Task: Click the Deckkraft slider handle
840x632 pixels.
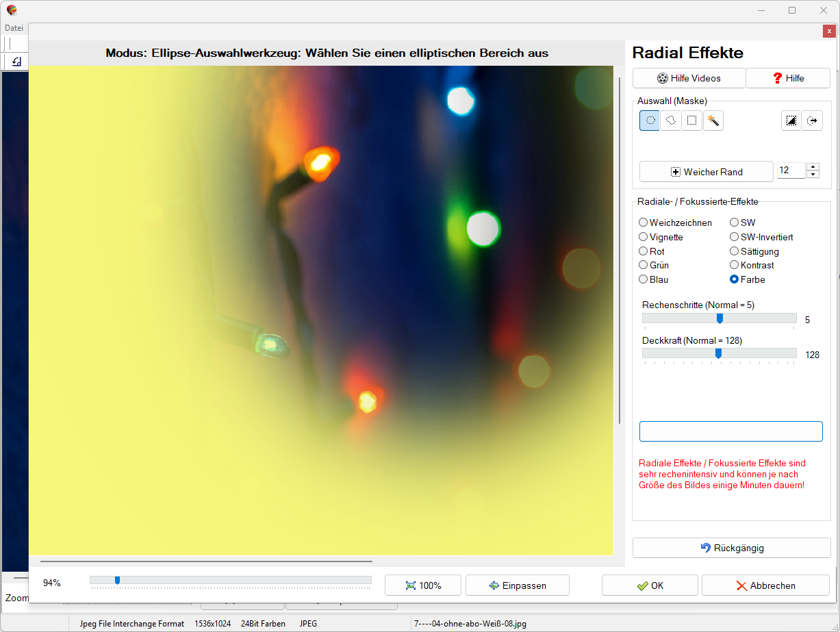Action: pos(718,353)
